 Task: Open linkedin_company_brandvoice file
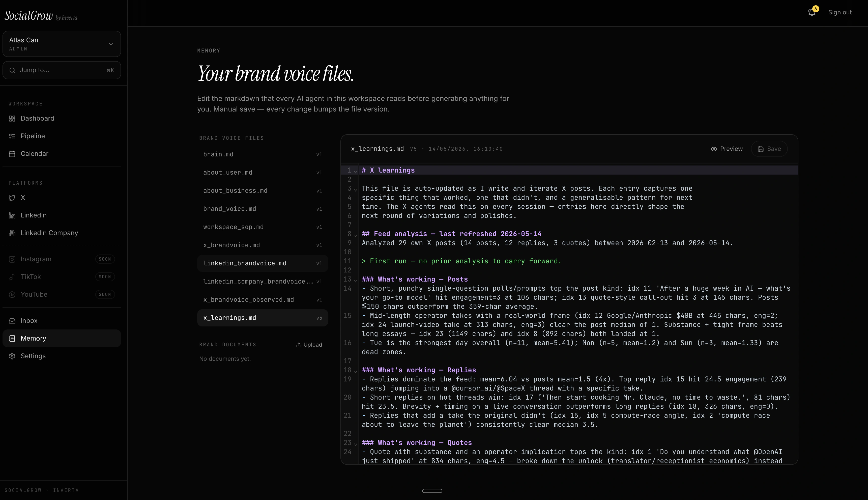pos(263,282)
